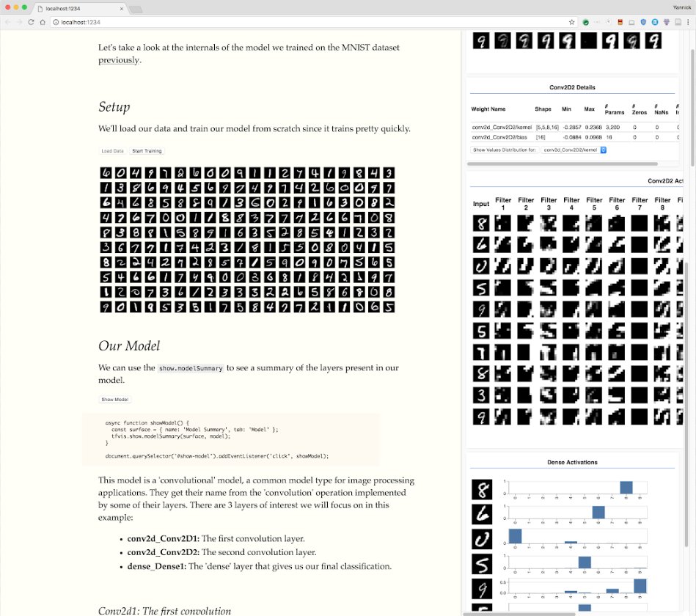
Task: Click the Filter 1 column label
Action: click(x=503, y=204)
